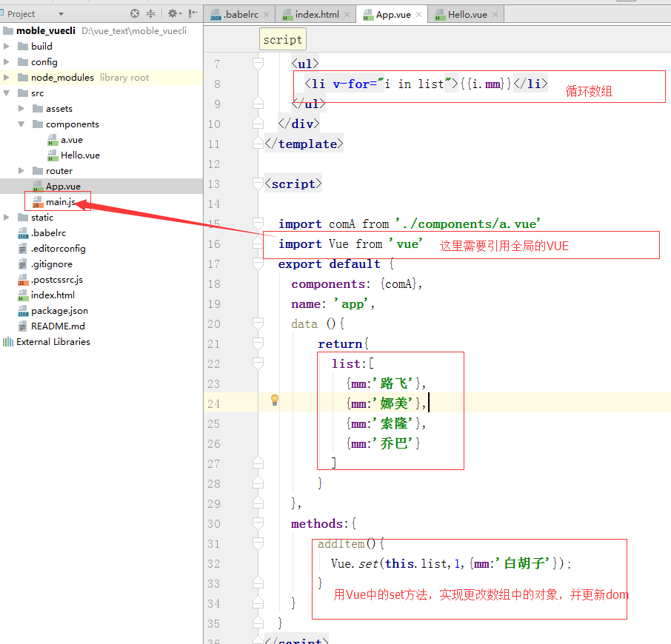Select App.vue in project tree
This screenshot has width=671, height=644.
pos(63,187)
